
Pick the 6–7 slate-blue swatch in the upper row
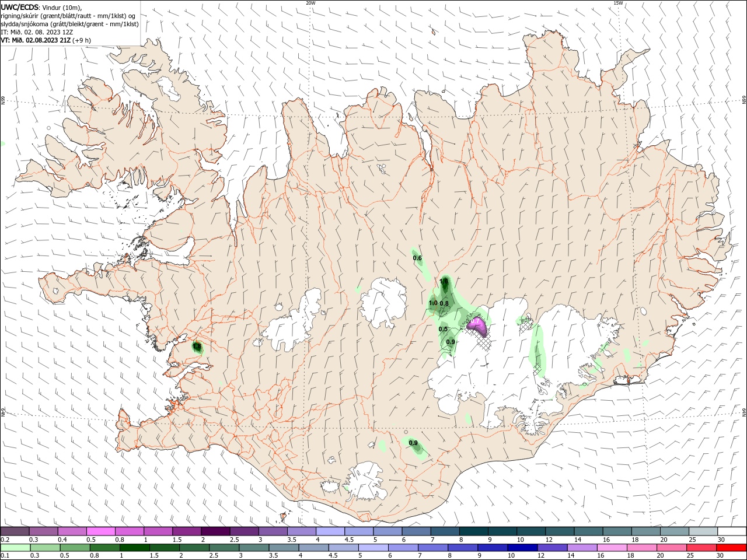click(416, 531)
